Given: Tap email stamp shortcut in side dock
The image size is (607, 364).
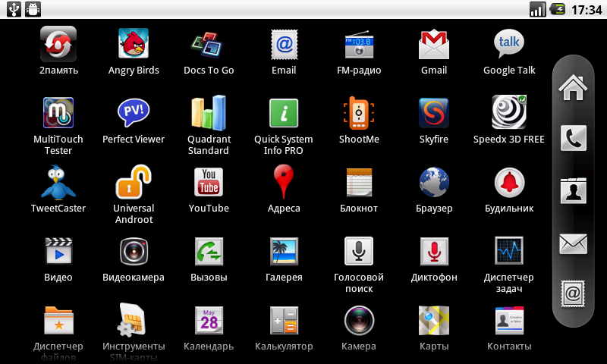Looking at the screenshot, I should 573,294.
